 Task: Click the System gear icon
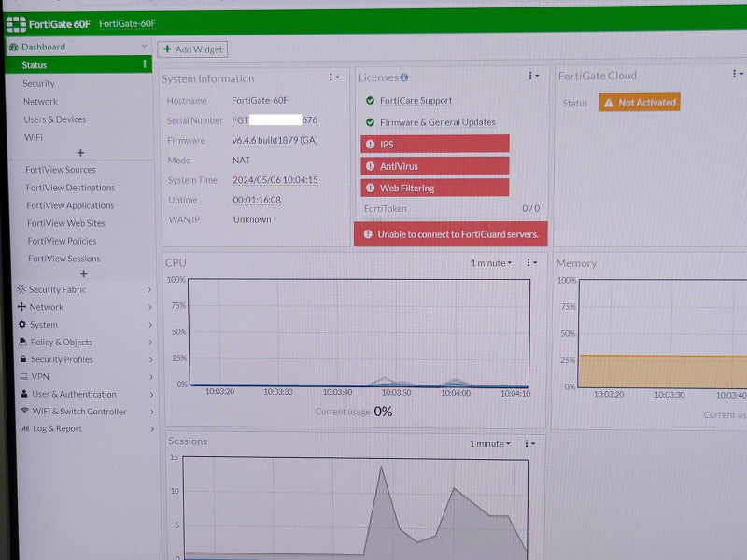point(22,324)
